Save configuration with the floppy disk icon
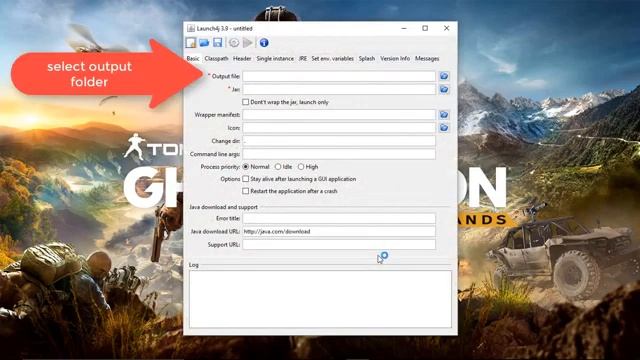 coord(218,42)
